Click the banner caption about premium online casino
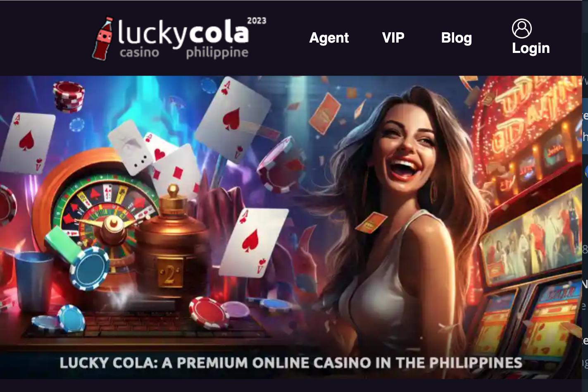Viewport: 588px width, 392px height. pyautogui.click(x=291, y=363)
